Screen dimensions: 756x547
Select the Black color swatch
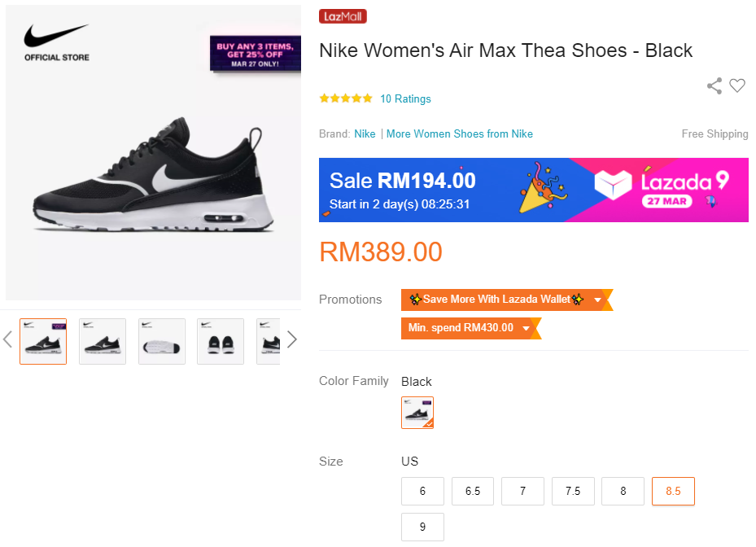click(x=417, y=413)
